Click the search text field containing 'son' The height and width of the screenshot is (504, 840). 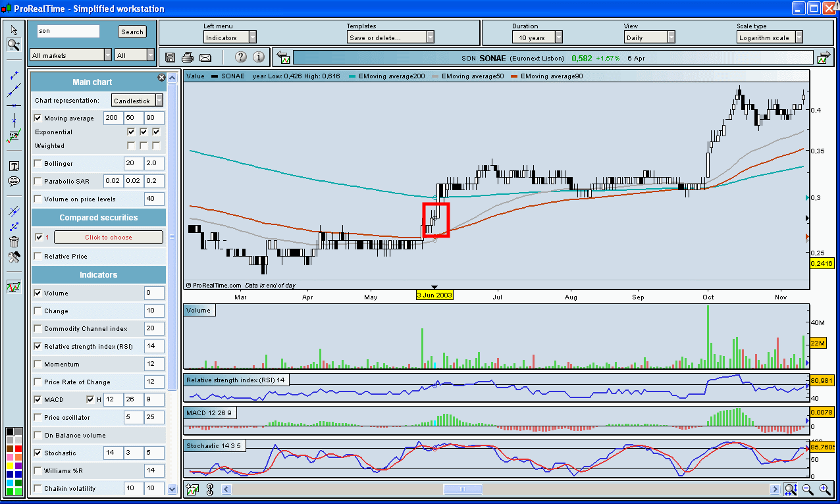pyautogui.click(x=68, y=31)
